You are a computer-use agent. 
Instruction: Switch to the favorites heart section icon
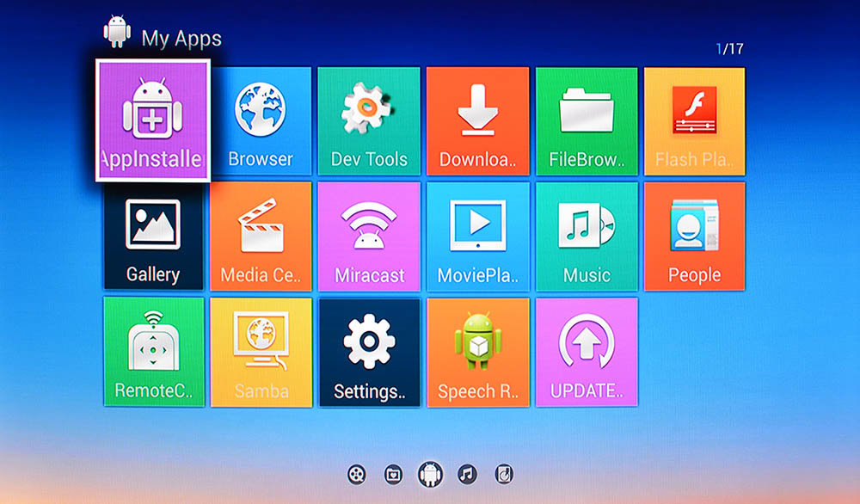(393, 475)
